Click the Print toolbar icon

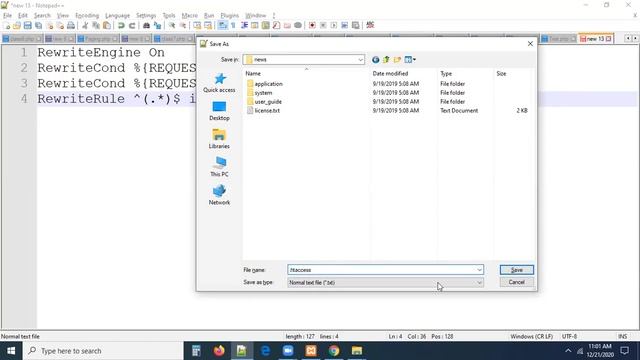(x=71, y=25)
